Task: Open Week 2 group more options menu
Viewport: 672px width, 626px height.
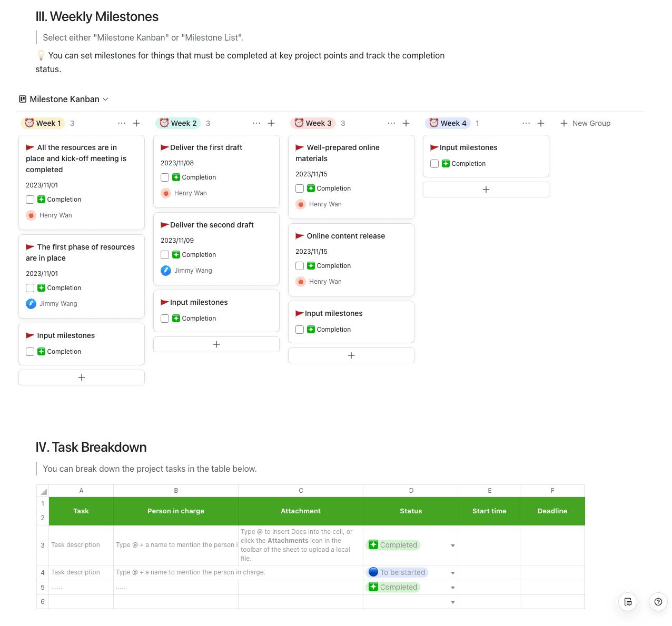Action: coord(256,123)
